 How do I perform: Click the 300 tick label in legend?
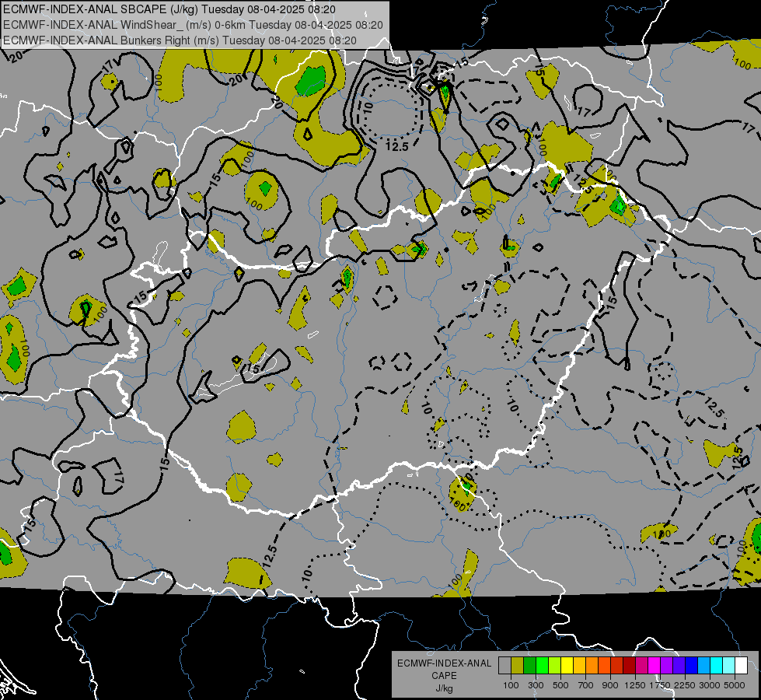click(x=536, y=685)
